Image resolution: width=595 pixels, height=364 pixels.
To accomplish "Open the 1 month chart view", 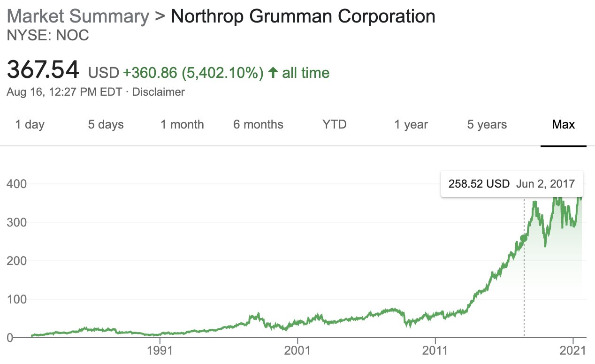I will 182,124.
